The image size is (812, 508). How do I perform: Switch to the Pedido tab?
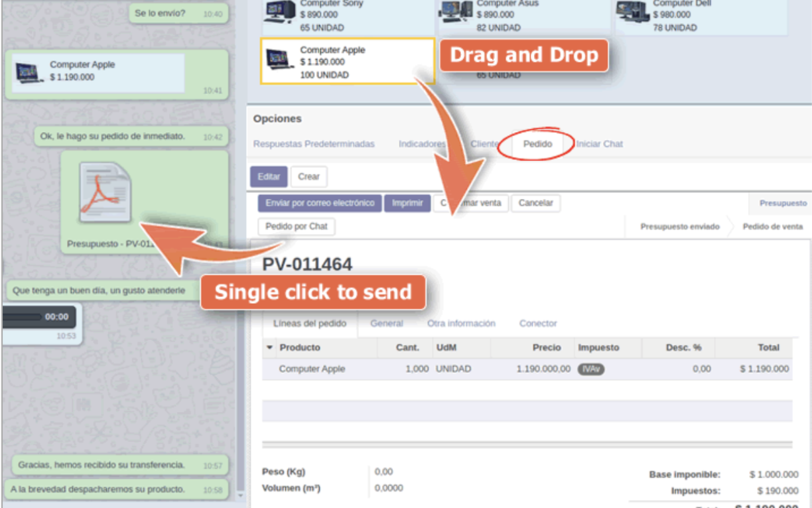[x=537, y=144]
